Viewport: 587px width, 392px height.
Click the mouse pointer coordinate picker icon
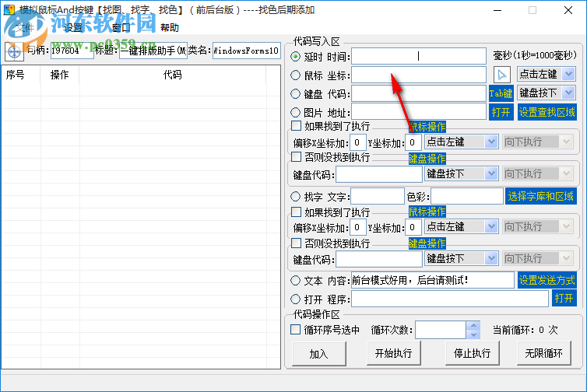pos(501,75)
